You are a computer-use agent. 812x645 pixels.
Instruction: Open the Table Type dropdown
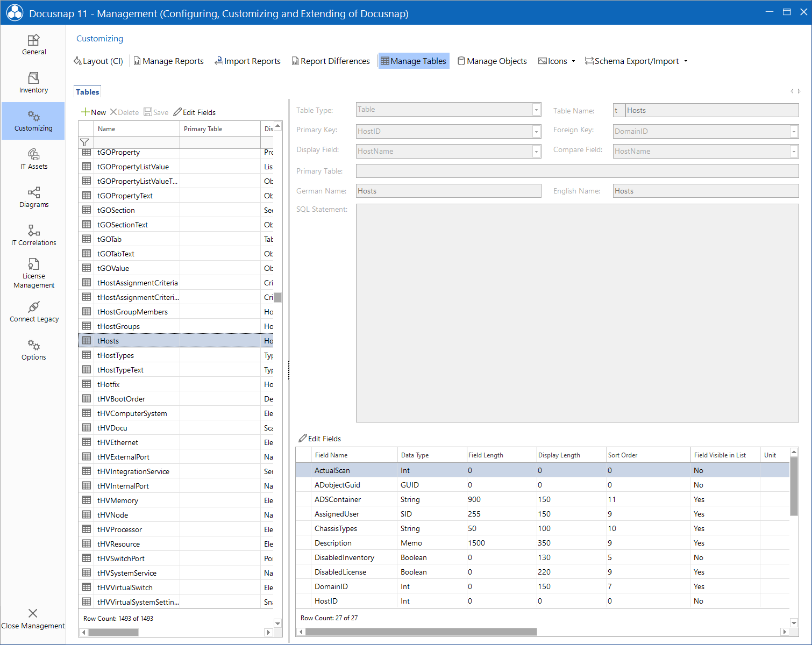536,109
